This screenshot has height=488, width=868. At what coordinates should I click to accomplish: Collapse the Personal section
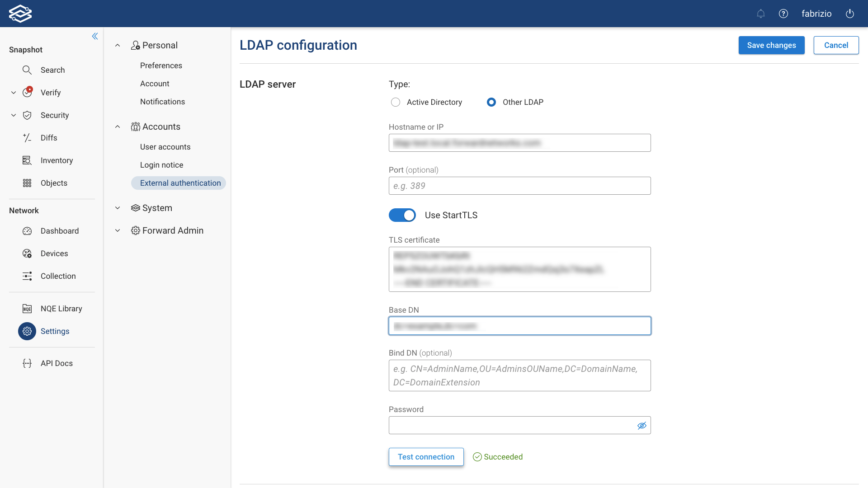pyautogui.click(x=117, y=45)
